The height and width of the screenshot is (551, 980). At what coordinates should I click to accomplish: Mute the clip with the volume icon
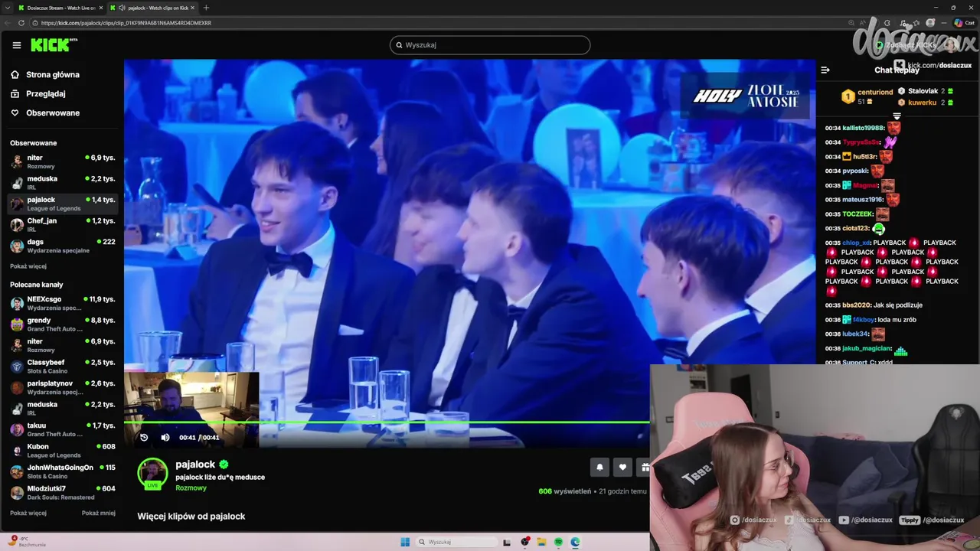(x=165, y=437)
